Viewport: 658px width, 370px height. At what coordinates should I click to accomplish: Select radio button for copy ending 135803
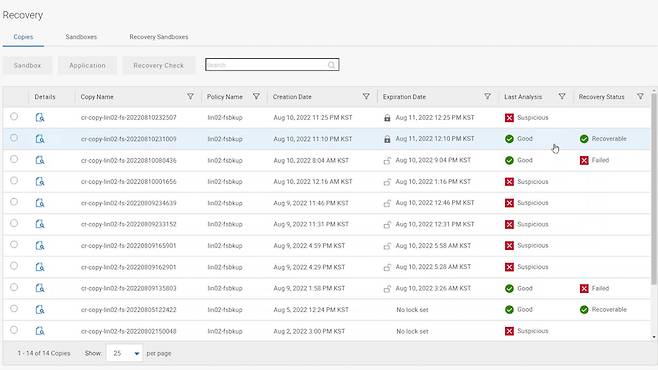(x=14, y=287)
